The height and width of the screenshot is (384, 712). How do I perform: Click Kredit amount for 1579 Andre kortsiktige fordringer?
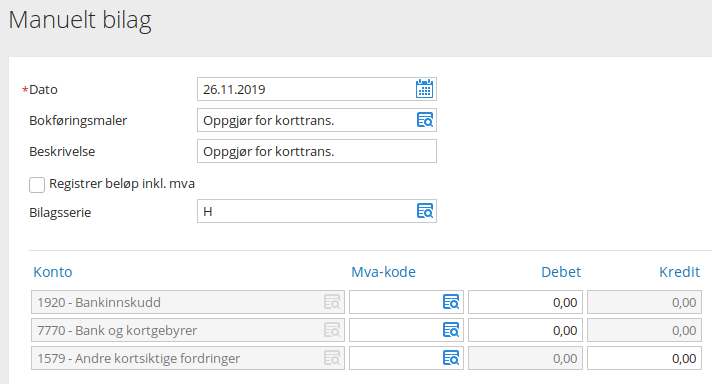644,358
